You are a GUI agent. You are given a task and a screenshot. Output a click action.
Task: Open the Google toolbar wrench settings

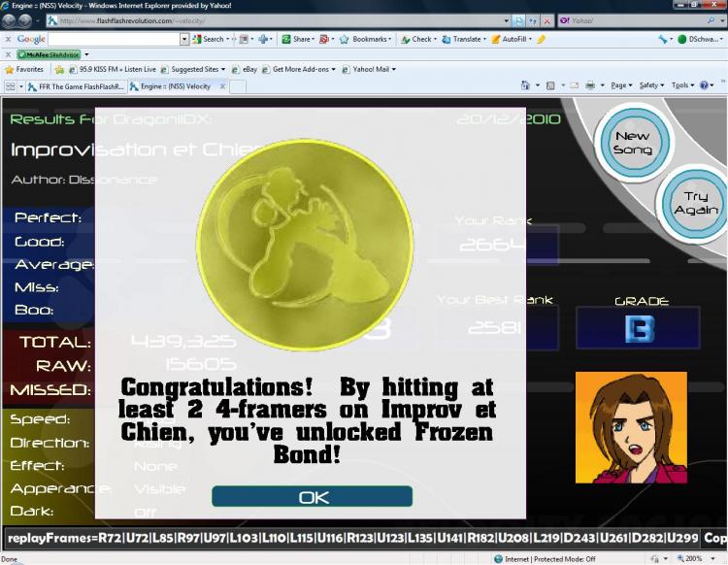tap(663, 40)
